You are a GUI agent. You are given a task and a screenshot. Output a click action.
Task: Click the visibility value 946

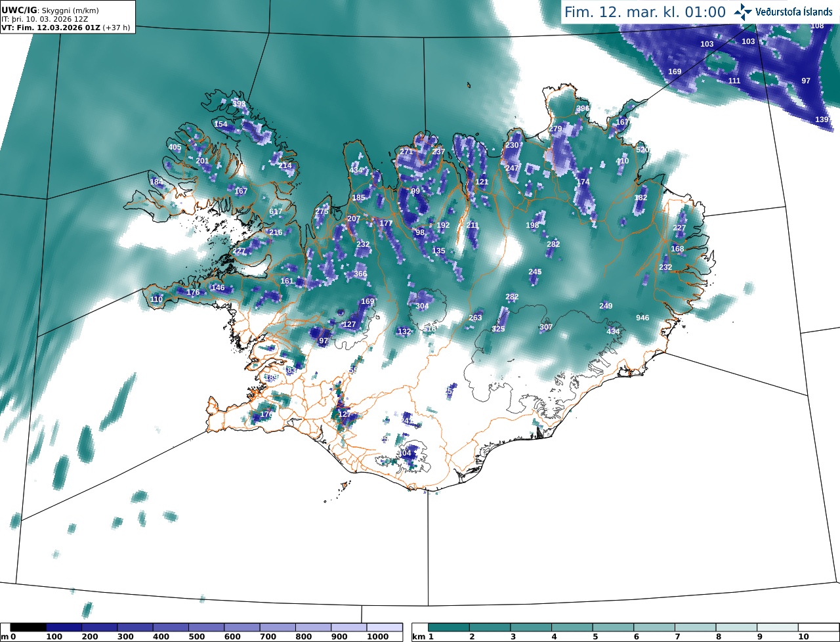tap(642, 318)
